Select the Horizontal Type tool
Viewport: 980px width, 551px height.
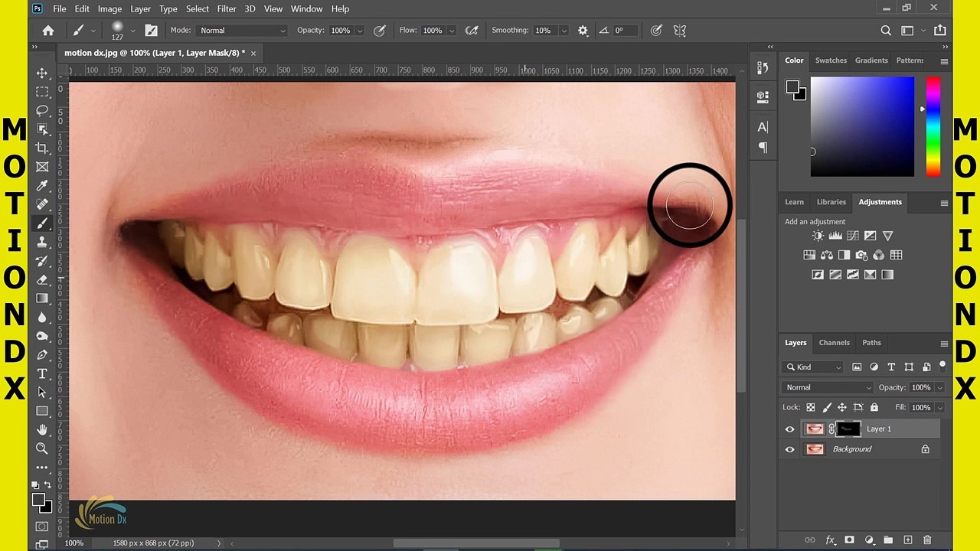tap(42, 373)
